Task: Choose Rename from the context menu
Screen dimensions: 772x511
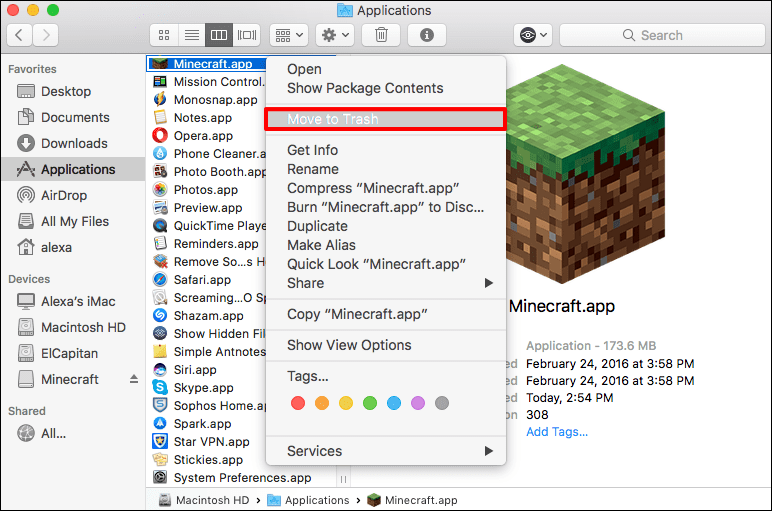Action: [386, 169]
